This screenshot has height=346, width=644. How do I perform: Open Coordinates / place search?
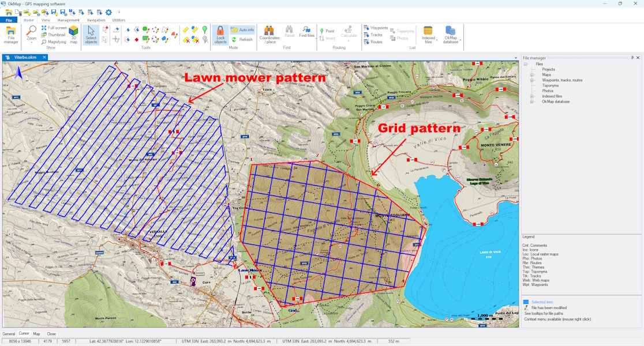point(269,35)
